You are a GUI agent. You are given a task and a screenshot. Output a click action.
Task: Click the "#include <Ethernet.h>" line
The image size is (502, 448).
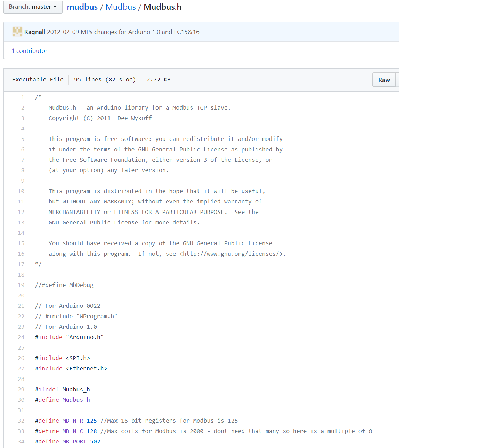(71, 369)
